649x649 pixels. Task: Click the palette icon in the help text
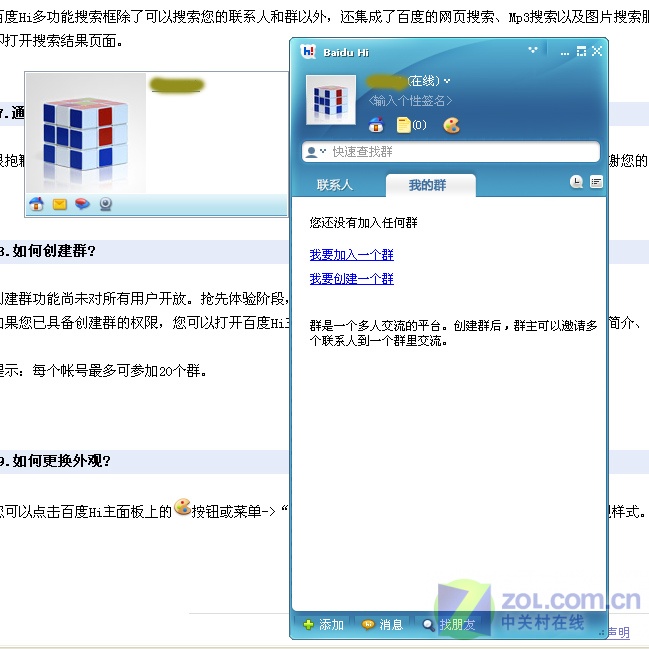(182, 507)
